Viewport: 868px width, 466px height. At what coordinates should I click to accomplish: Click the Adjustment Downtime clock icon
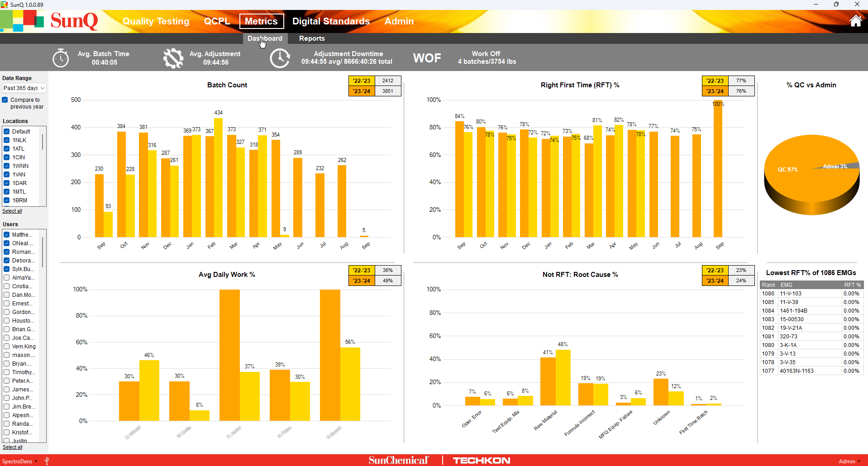(280, 57)
